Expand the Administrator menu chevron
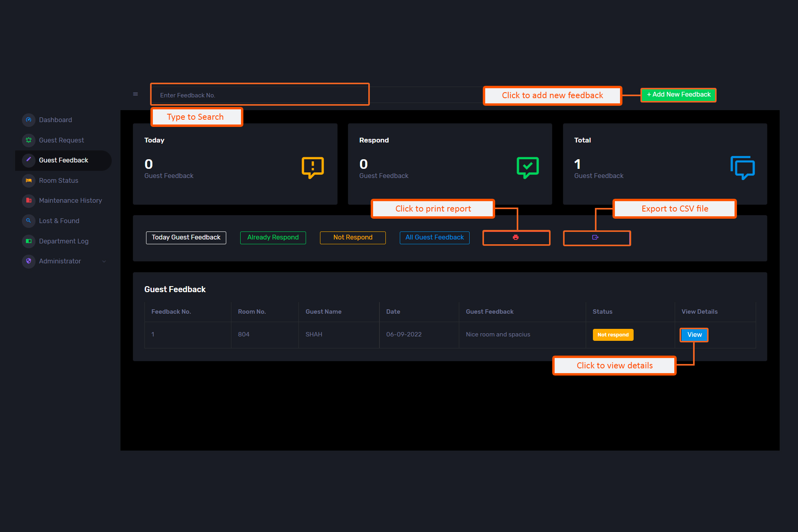 pyautogui.click(x=104, y=261)
